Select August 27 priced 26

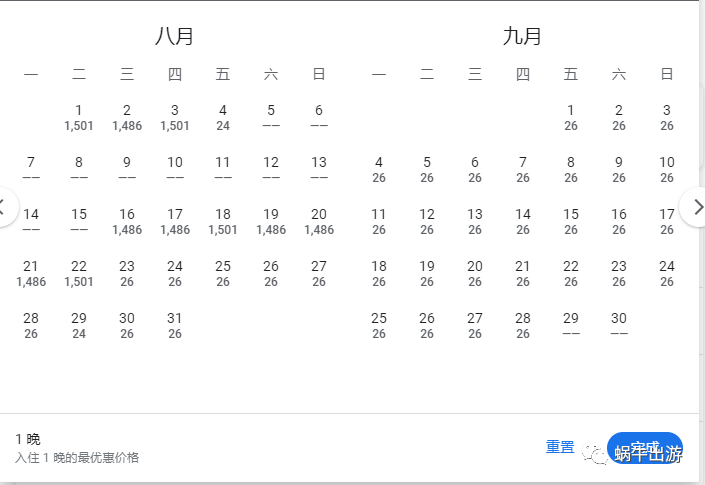(319, 274)
